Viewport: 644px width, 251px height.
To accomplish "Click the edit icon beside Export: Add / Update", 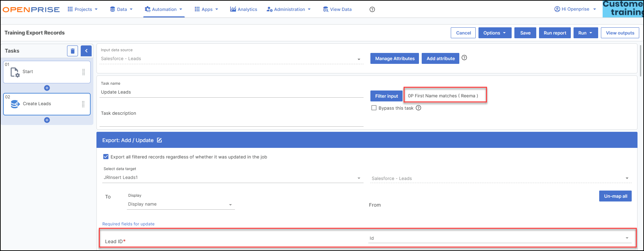I will click(x=159, y=140).
